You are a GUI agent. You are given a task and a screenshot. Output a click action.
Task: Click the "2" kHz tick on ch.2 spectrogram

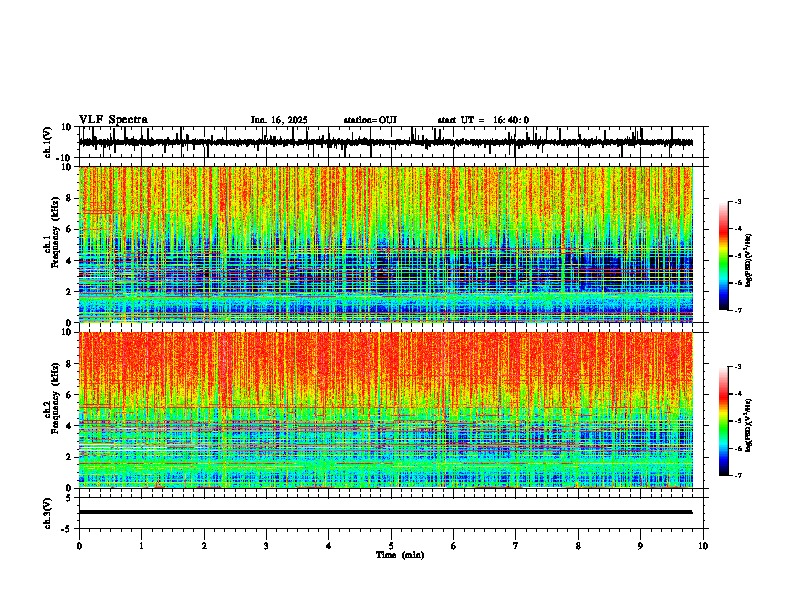click(69, 457)
